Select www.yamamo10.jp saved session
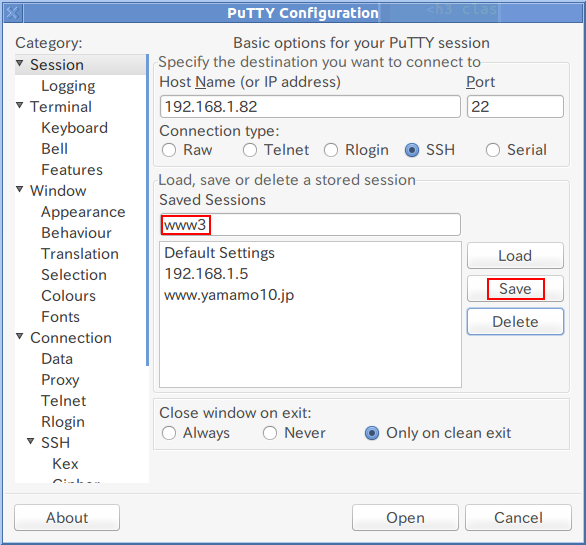 pos(229,295)
